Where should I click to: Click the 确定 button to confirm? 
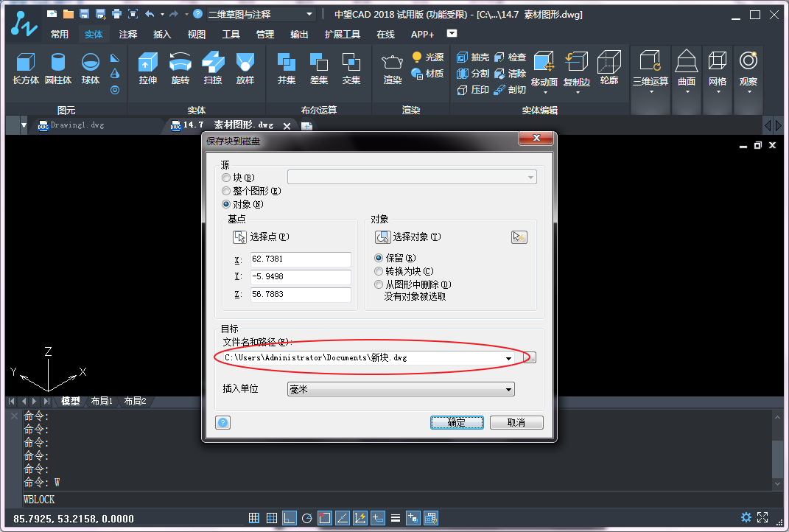coord(457,421)
